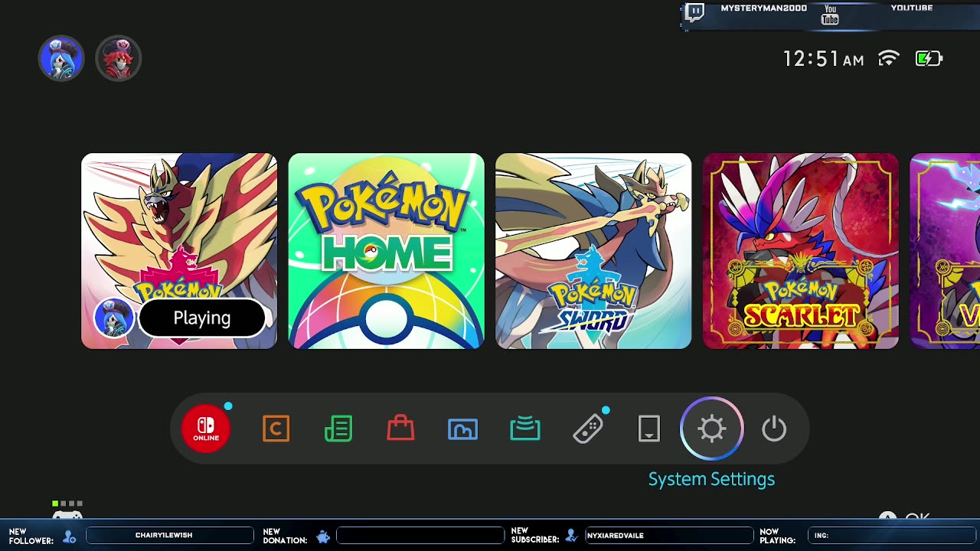Click the 'NEW SUBSCRIBER:' label
This screenshot has width=980, height=551.
click(535, 536)
